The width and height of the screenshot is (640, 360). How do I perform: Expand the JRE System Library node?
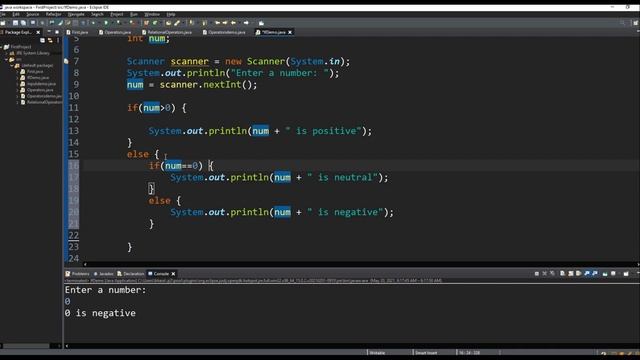(x=6, y=53)
